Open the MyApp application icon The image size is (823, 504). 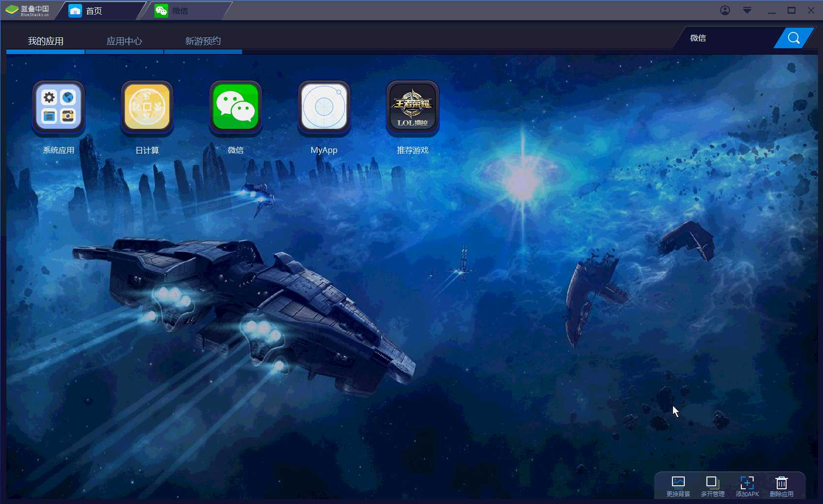[x=324, y=107]
